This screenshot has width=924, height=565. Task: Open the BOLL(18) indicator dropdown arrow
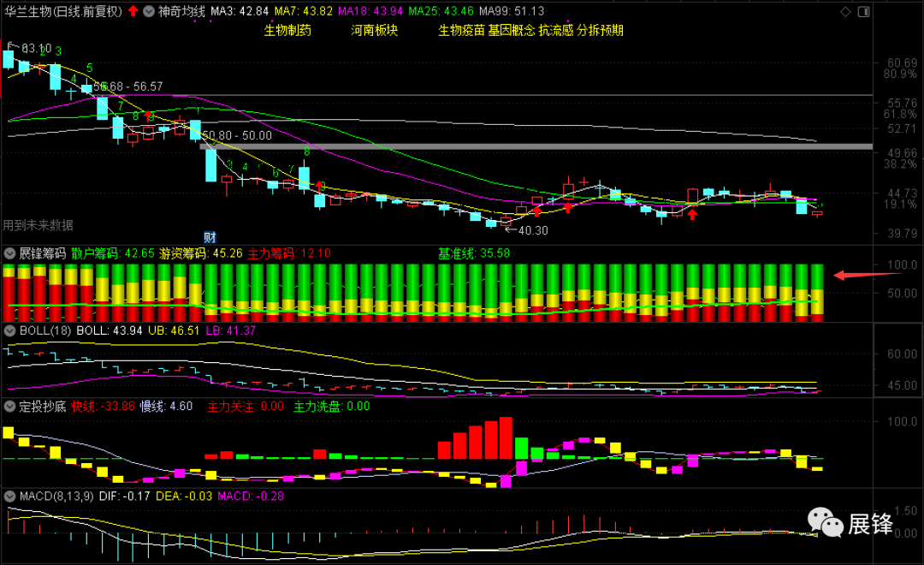9,330
